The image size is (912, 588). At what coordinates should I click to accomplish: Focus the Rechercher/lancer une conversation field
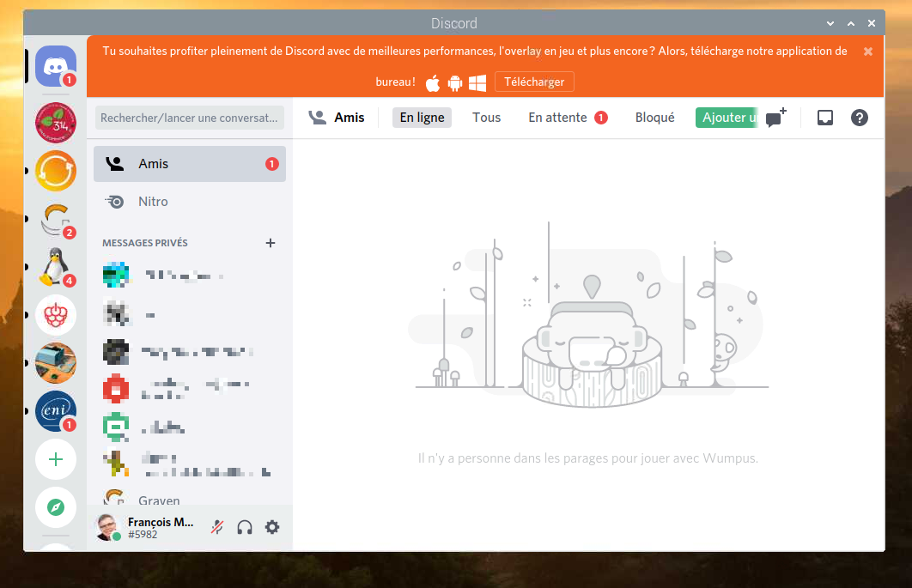coord(190,118)
